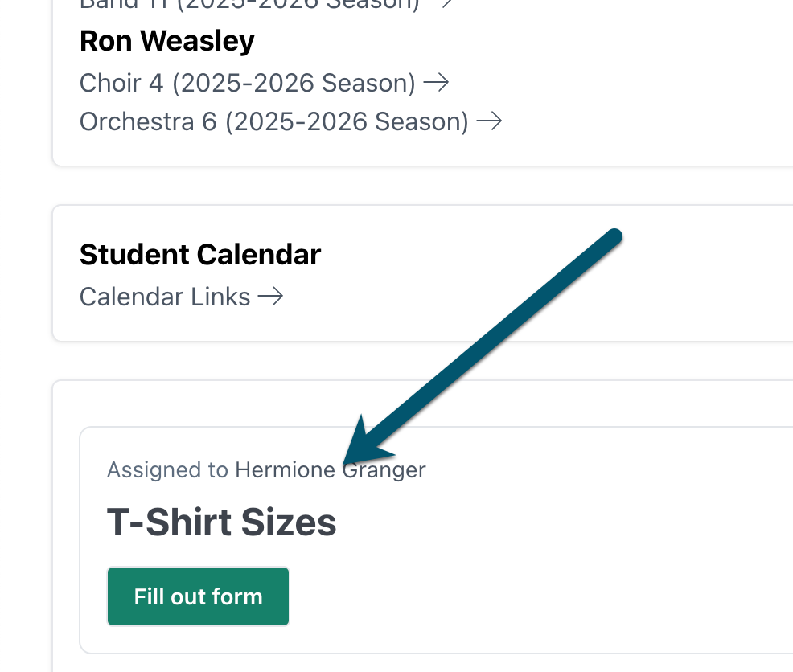This screenshot has width=793, height=672.
Task: Open the Orchestra 6 (2025-2026 Season) link
Action: pyautogui.click(x=274, y=121)
